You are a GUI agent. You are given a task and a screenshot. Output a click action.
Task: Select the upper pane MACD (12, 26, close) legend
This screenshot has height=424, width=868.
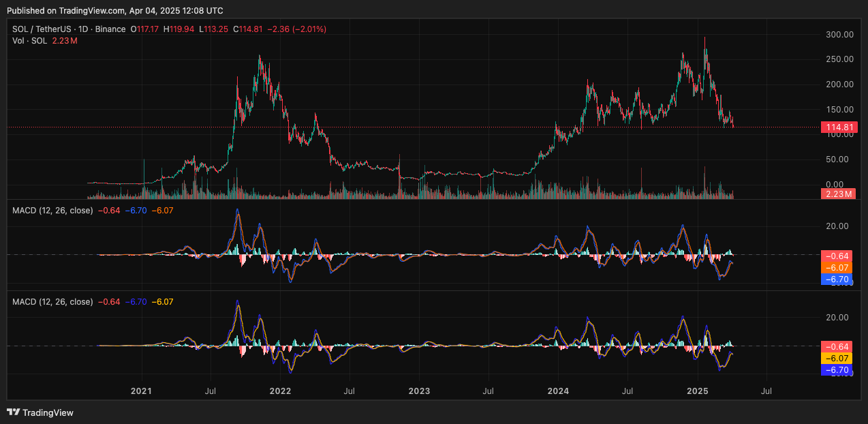[x=52, y=211]
